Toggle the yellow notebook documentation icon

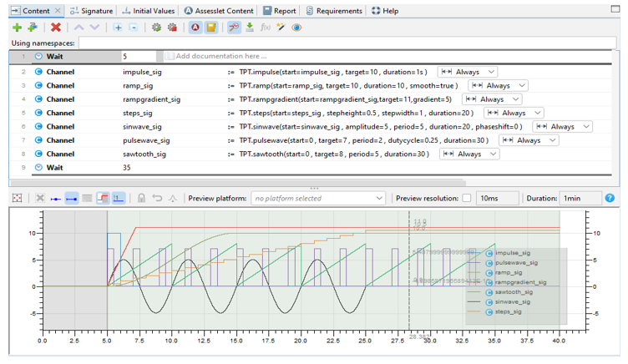point(211,28)
